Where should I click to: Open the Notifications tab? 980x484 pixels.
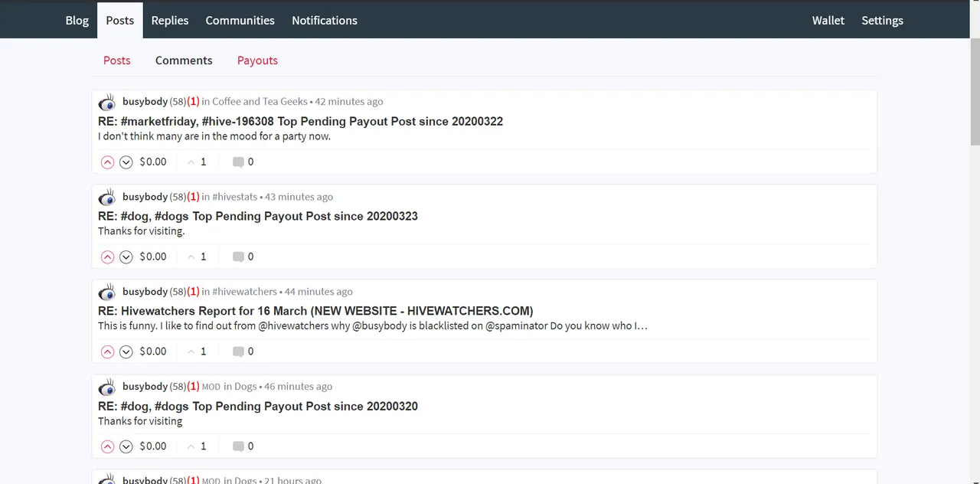pyautogui.click(x=325, y=21)
